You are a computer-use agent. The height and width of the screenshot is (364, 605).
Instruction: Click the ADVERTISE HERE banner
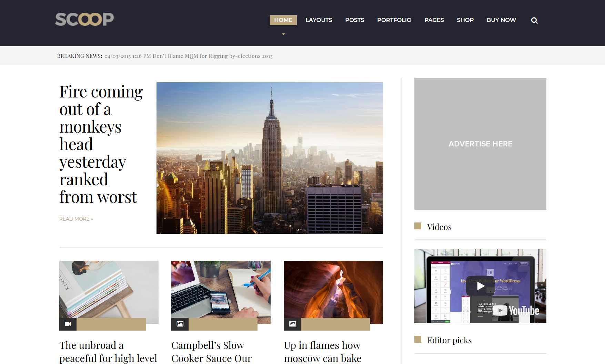480,144
